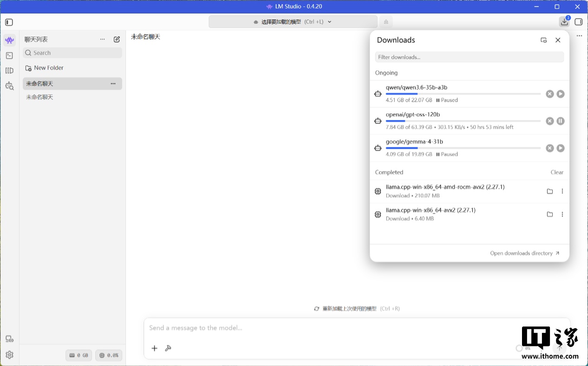Open more options for llama.cpp amd-rocm-avx2

click(562, 191)
